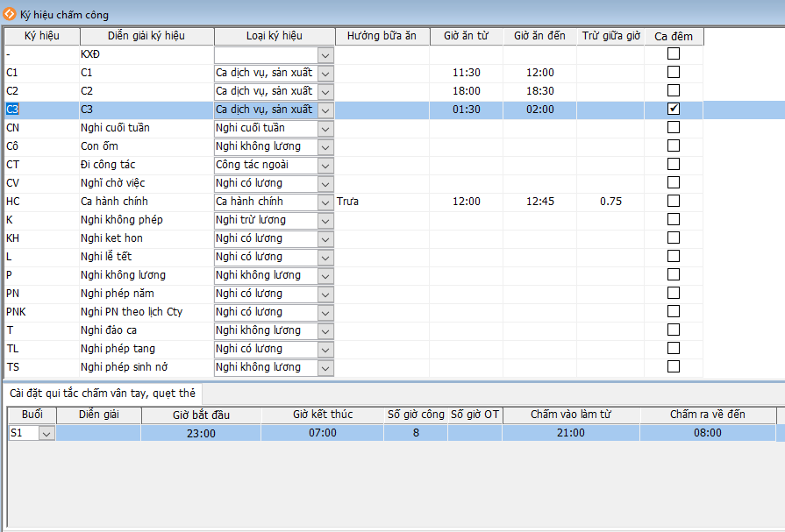The height and width of the screenshot is (532, 785).
Task: Click Chấm ra về đến cell 08:00
Action: point(708,433)
